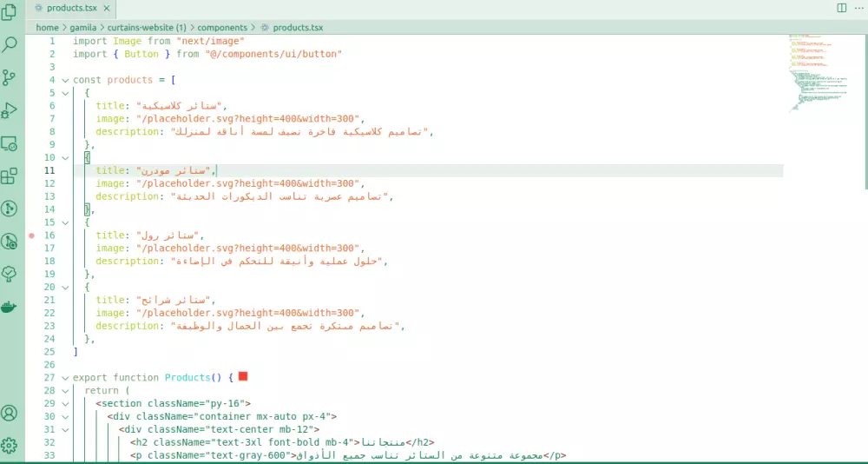Collapse the Products function at line 27
The width and height of the screenshot is (868, 464).
tap(65, 378)
